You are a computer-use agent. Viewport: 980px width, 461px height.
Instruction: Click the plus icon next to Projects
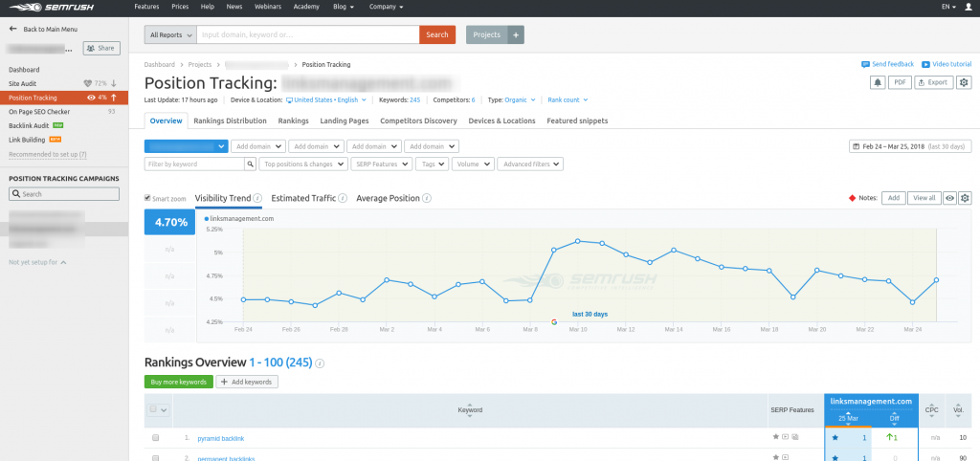pos(516,35)
